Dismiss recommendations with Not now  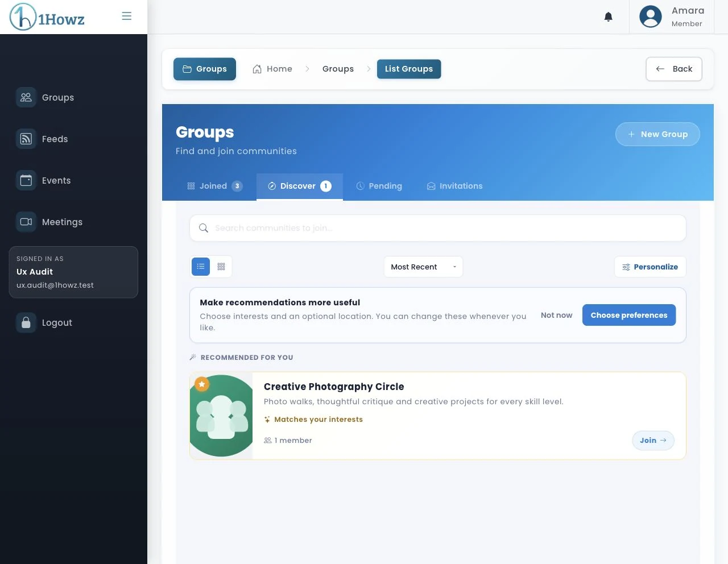(x=556, y=315)
